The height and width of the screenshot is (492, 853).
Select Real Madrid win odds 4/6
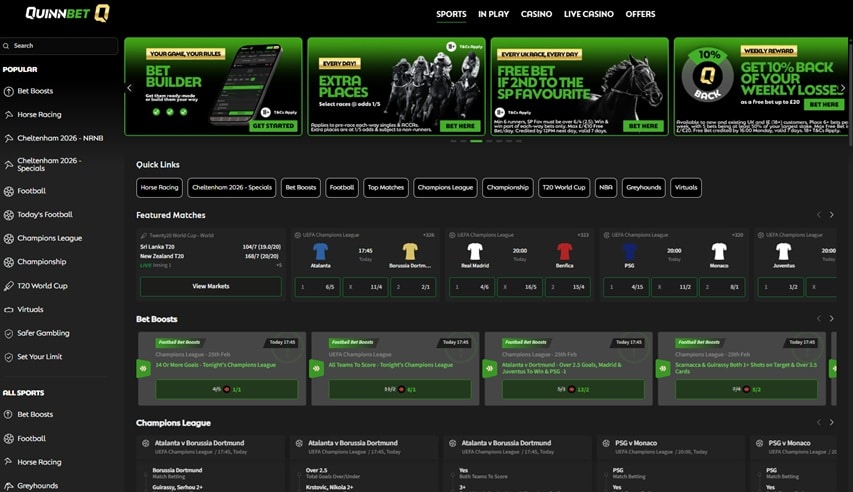click(x=472, y=287)
